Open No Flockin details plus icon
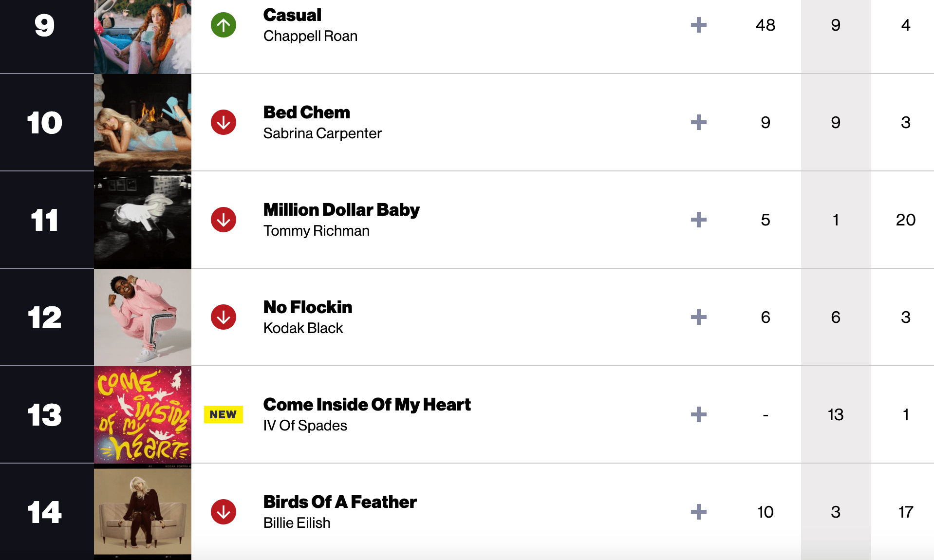The height and width of the screenshot is (560, 934). (x=698, y=317)
